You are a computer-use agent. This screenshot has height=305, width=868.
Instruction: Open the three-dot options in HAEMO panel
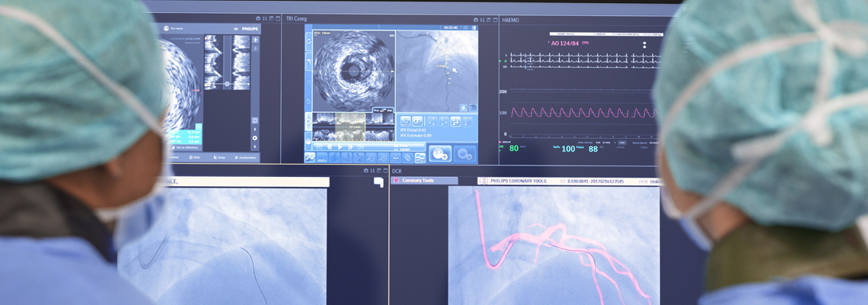[x=644, y=43]
